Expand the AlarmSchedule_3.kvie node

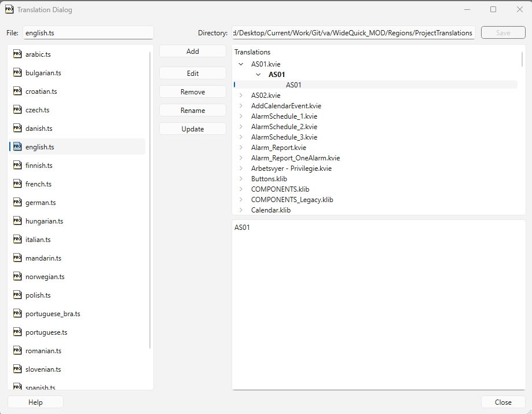[x=241, y=137]
